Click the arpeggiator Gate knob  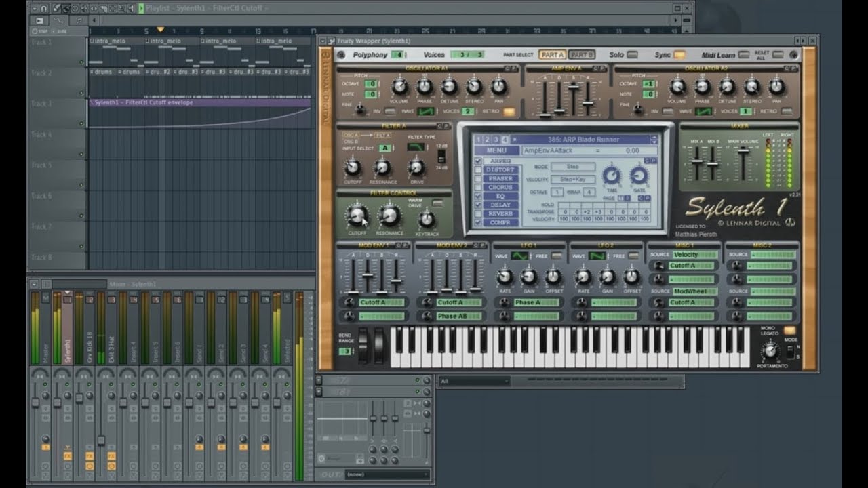pyautogui.click(x=639, y=176)
